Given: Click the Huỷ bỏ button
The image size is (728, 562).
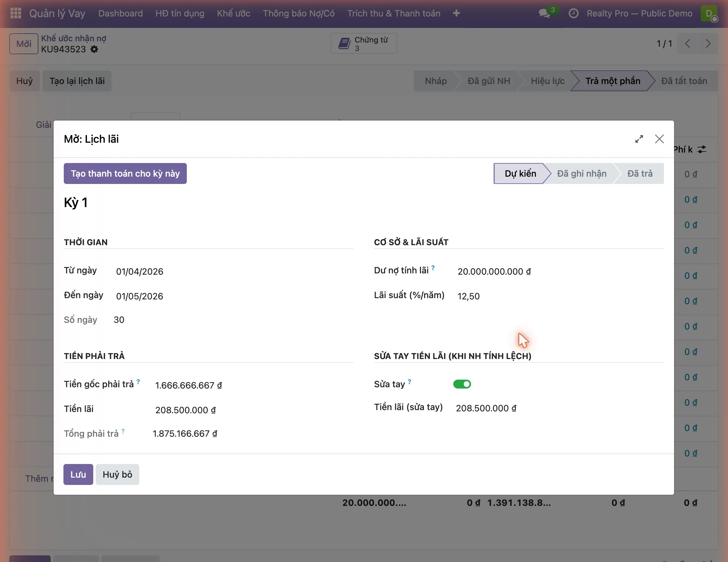Looking at the screenshot, I should click(117, 474).
